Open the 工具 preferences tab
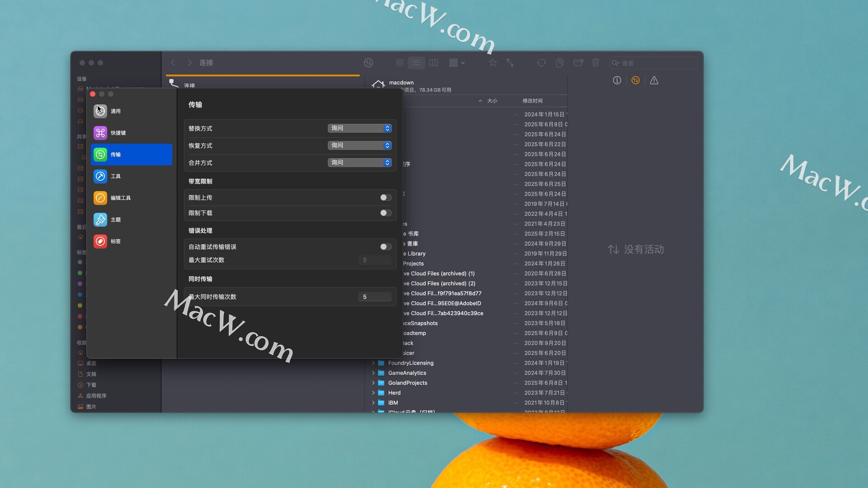This screenshot has height=488, width=868. (132, 176)
